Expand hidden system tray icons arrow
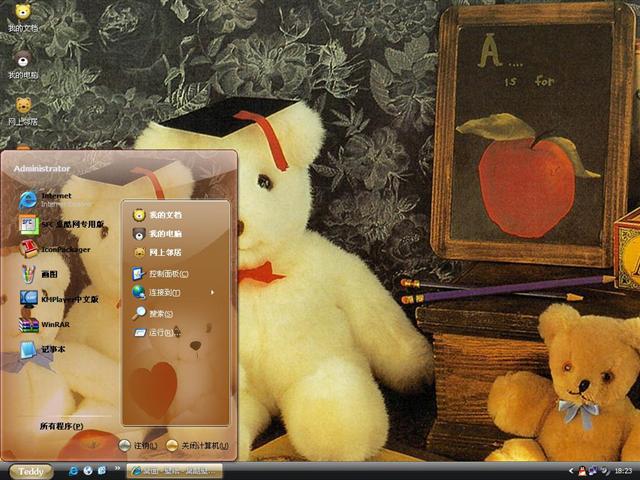Screen dimensions: 640x480 click(x=571, y=471)
